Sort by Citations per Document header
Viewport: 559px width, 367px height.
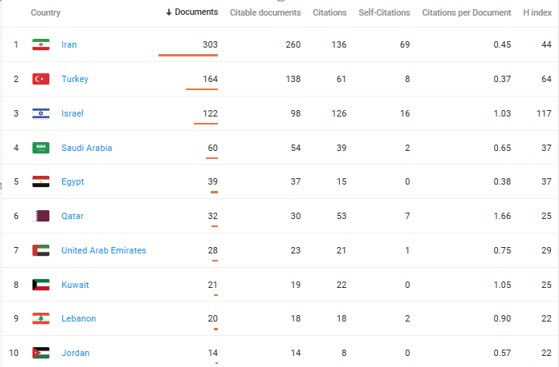pos(466,12)
